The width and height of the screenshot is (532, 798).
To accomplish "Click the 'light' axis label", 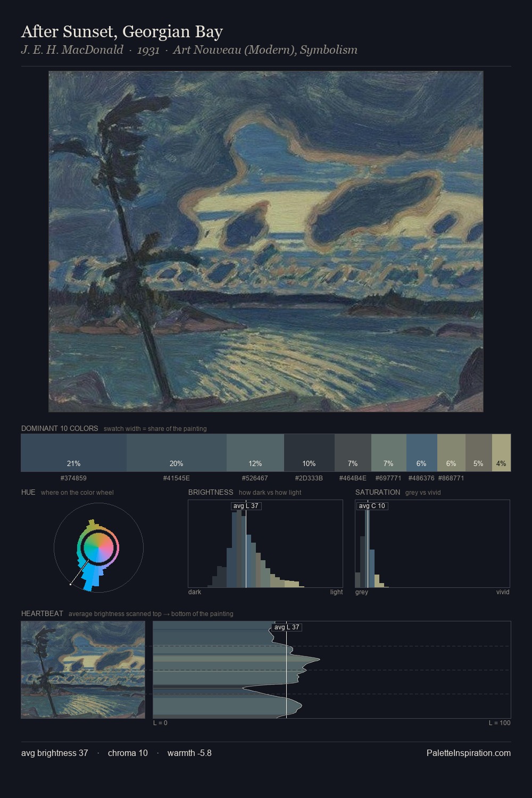I will [336, 592].
